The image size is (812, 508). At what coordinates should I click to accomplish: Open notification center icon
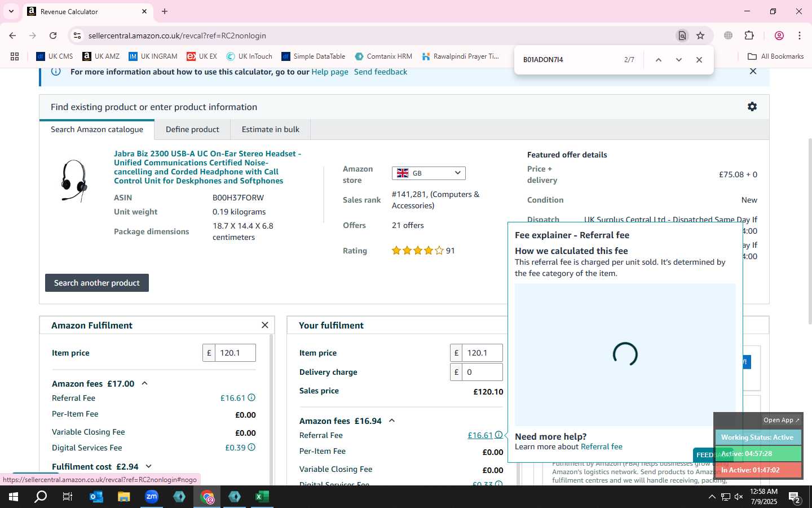(795, 497)
